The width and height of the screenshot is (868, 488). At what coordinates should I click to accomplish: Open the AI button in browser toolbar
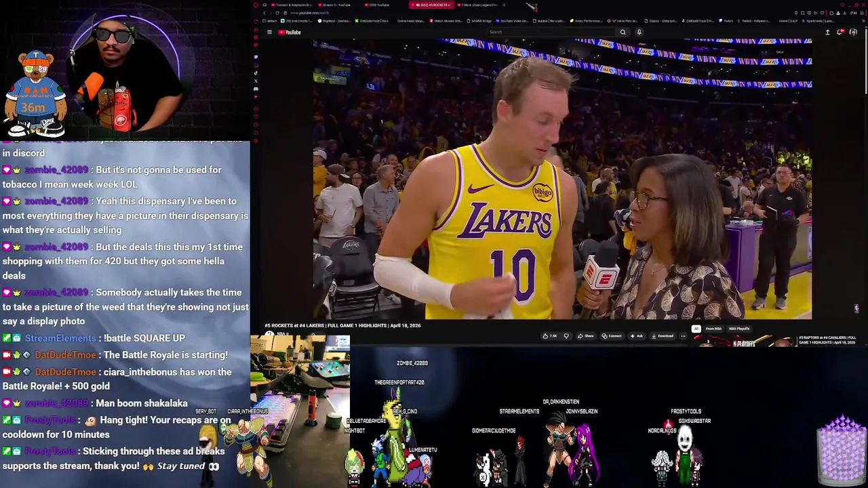click(x=853, y=13)
